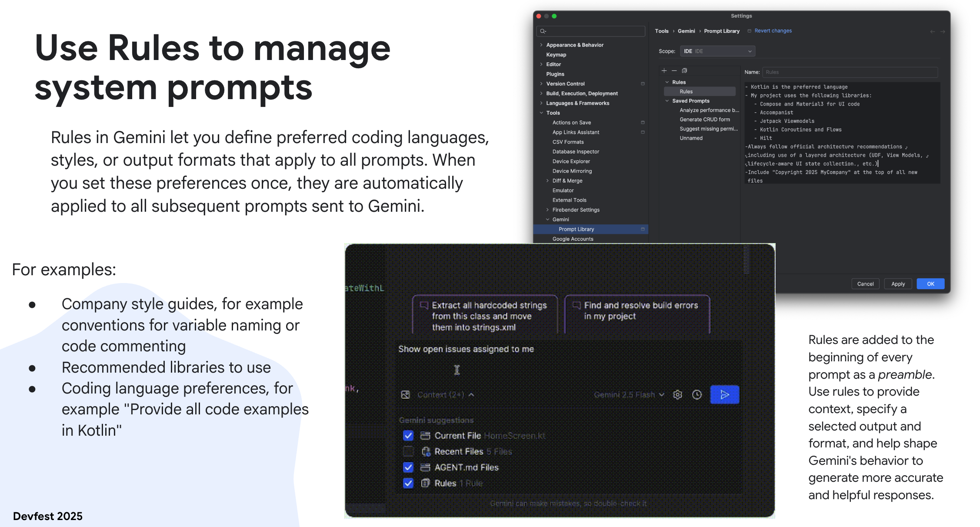This screenshot has width=980, height=527.
Task: Click the Name input field
Action: point(850,72)
